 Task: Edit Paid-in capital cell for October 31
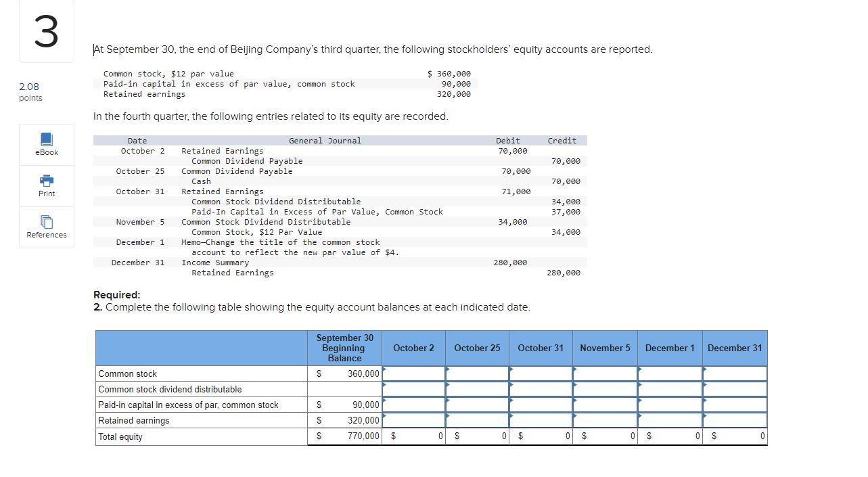pyautogui.click(x=541, y=405)
